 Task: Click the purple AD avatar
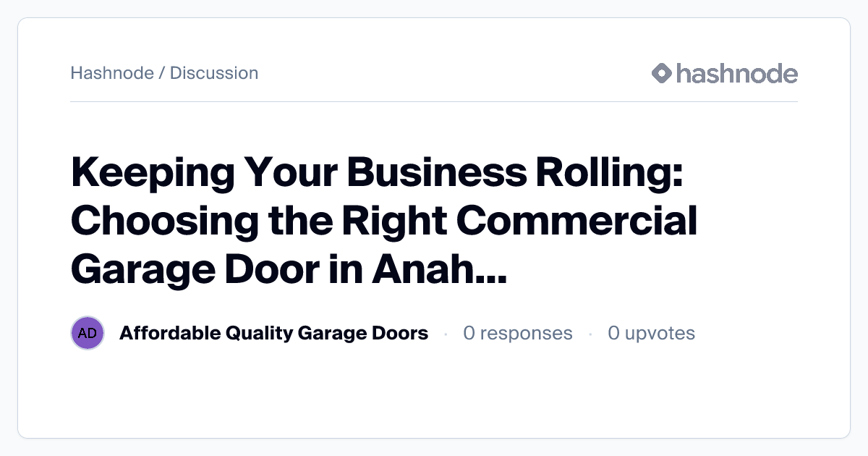click(x=88, y=334)
